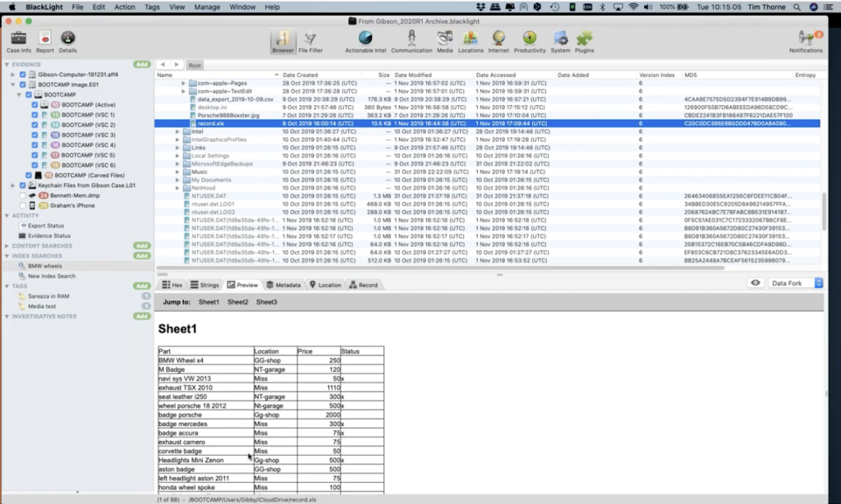841x504 pixels.
Task: Open the Case Info tool
Action: 19,42
